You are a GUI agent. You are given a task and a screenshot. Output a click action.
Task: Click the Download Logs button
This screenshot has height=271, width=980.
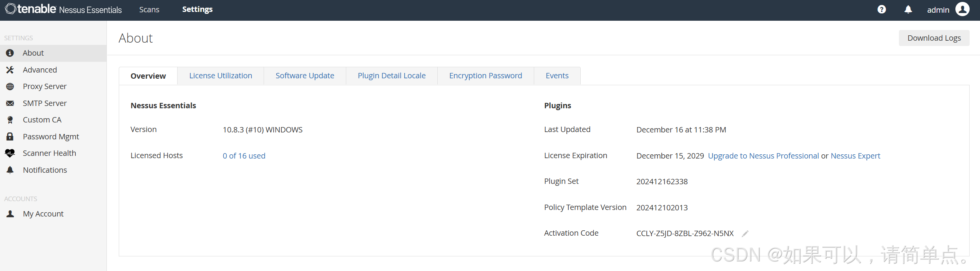coord(934,38)
